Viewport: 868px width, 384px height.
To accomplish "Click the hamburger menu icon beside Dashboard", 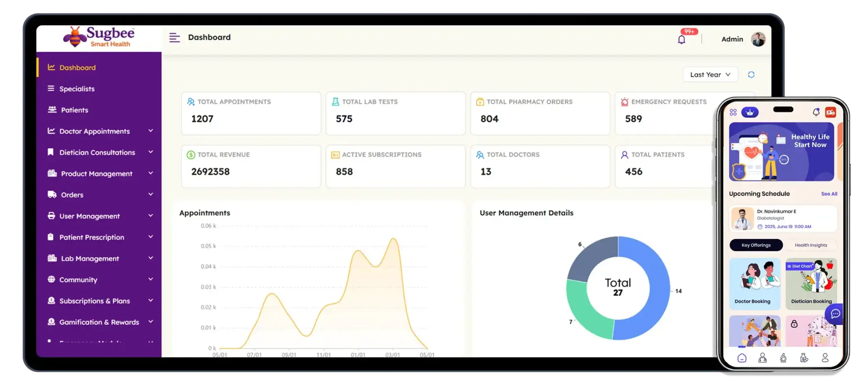I will (x=174, y=38).
